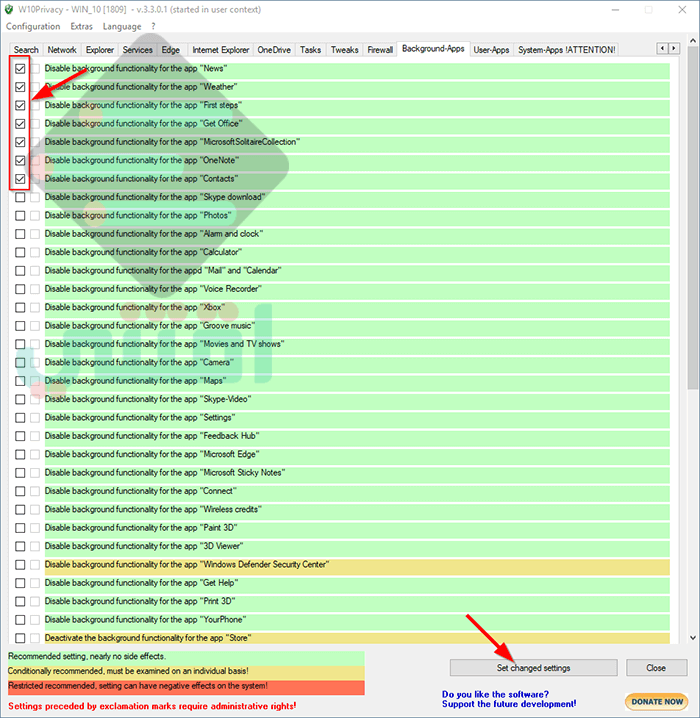Viewport: 700px width, 718px height.
Task: Switch to the Tasks tab
Action: tap(310, 50)
